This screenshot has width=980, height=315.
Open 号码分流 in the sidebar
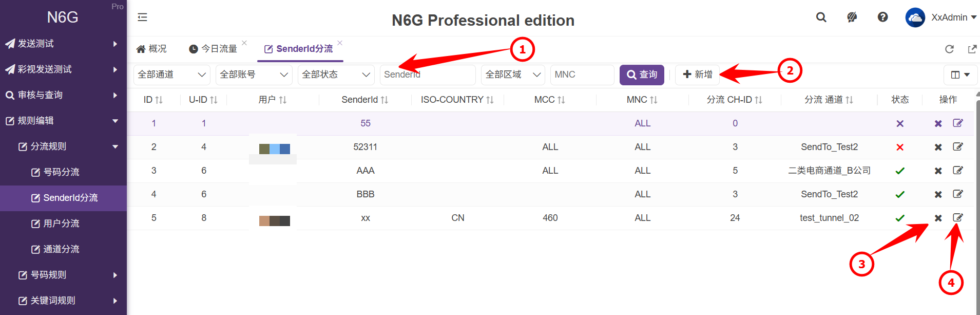coord(61,172)
